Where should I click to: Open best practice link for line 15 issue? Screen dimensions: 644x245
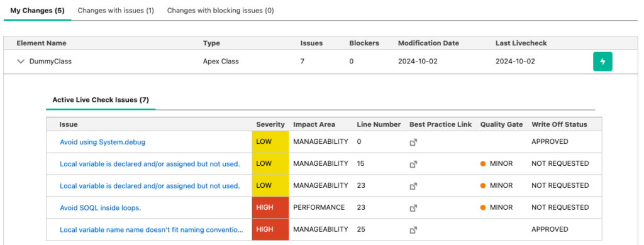(413, 164)
